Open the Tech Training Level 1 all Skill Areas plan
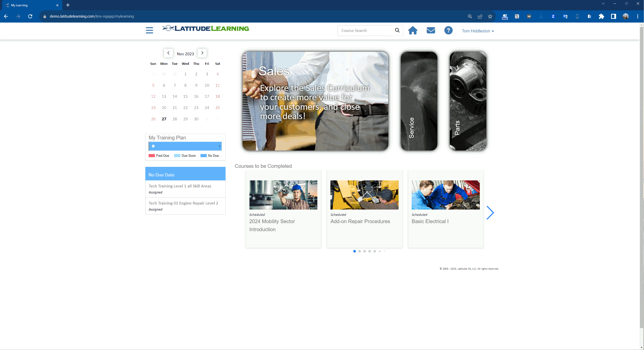Image resolution: width=644 pixels, height=350 pixels. (x=180, y=186)
